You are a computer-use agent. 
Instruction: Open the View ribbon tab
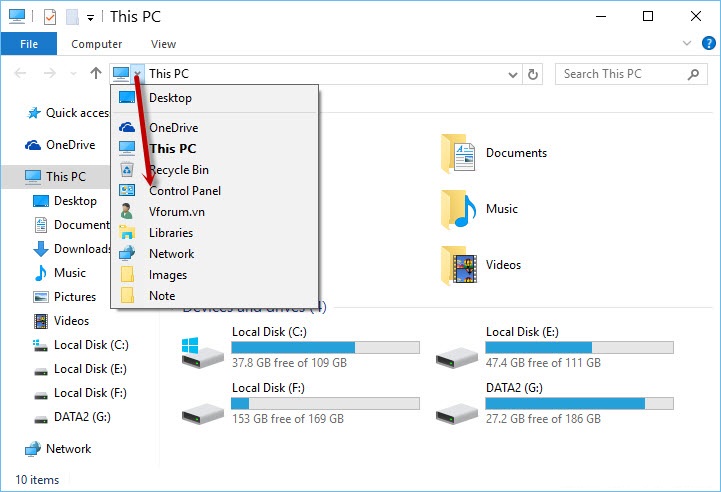coord(163,44)
